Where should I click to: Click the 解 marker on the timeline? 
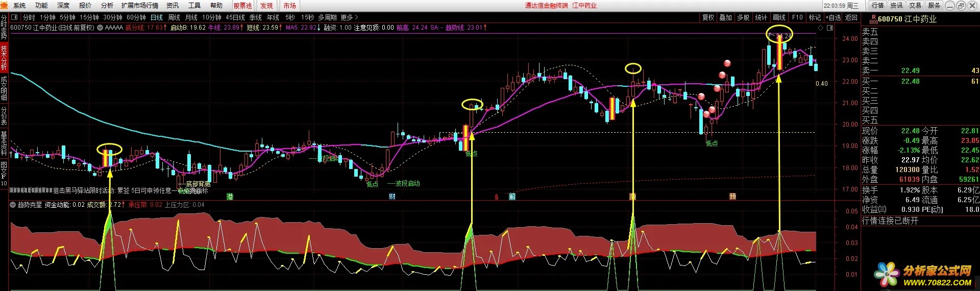[512, 197]
